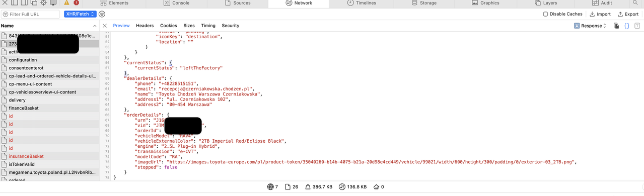Click the device settings monitor icon
This screenshot has width=644, height=196.
pyautogui.click(x=53, y=3)
